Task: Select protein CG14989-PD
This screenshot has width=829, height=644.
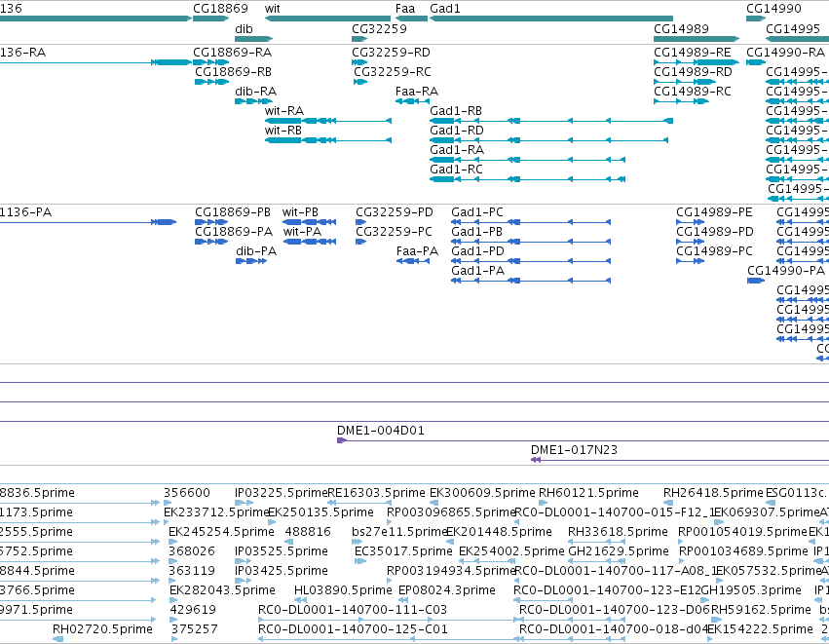Action: click(691, 242)
